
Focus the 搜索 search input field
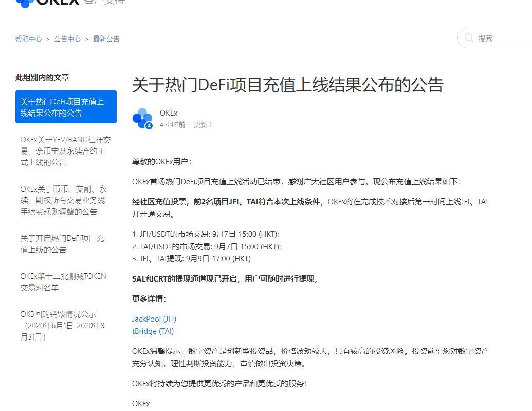[501, 39]
